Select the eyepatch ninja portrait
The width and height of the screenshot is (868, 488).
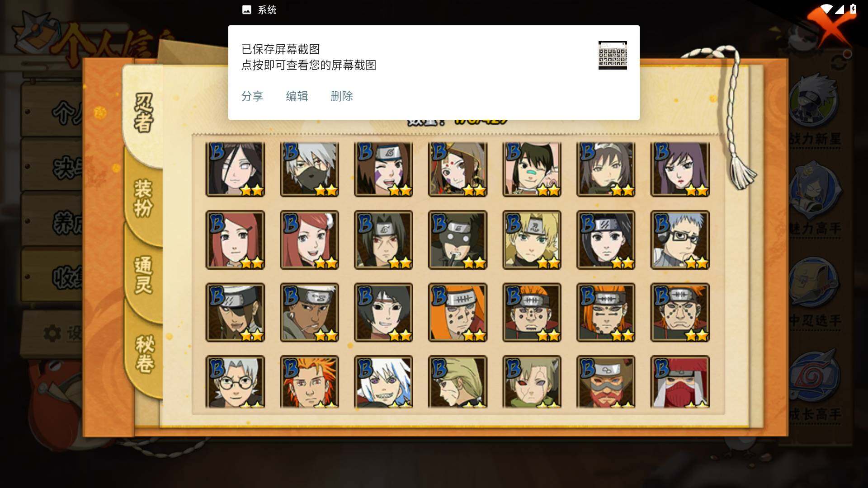point(235,312)
